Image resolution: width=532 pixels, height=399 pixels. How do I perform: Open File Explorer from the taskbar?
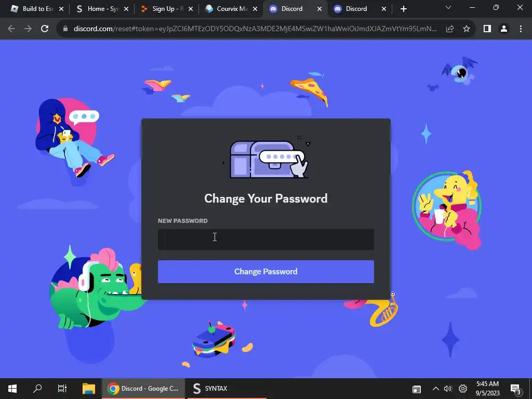click(88, 389)
